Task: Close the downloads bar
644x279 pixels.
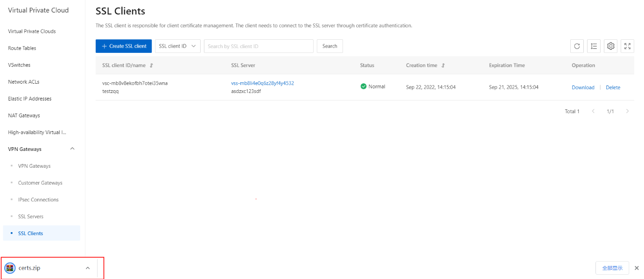Action: pos(637,268)
